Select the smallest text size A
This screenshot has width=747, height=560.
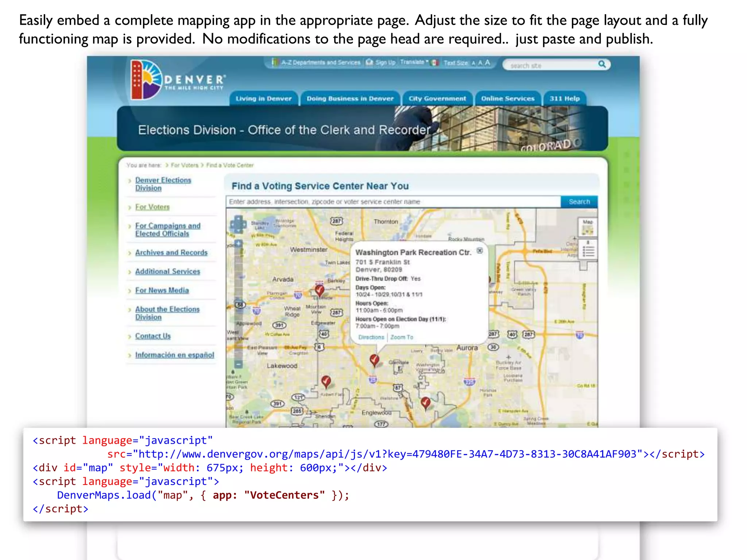[x=473, y=63]
